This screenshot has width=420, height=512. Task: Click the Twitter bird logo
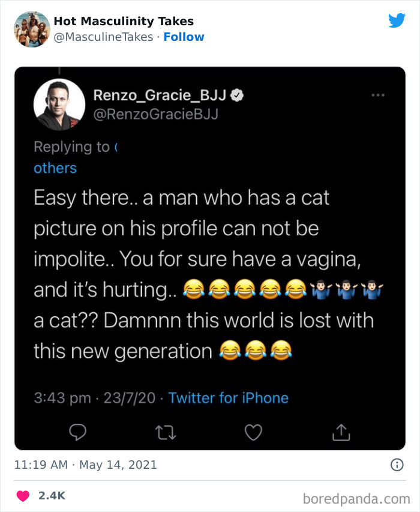point(397,20)
